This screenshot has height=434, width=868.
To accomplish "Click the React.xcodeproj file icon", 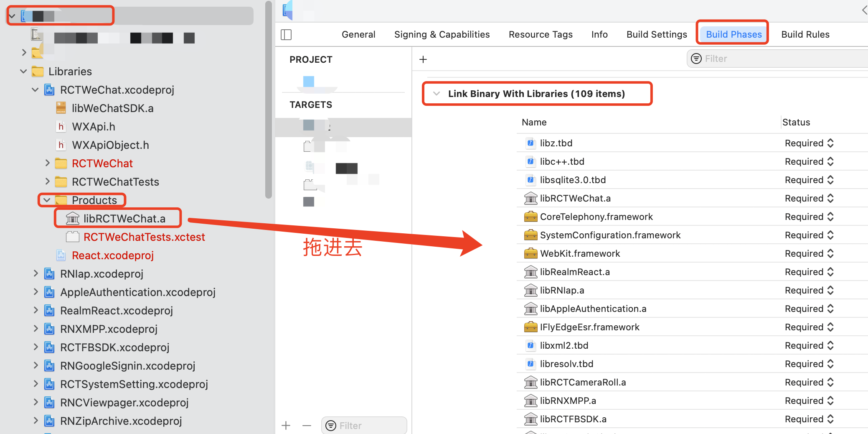I will (61, 255).
